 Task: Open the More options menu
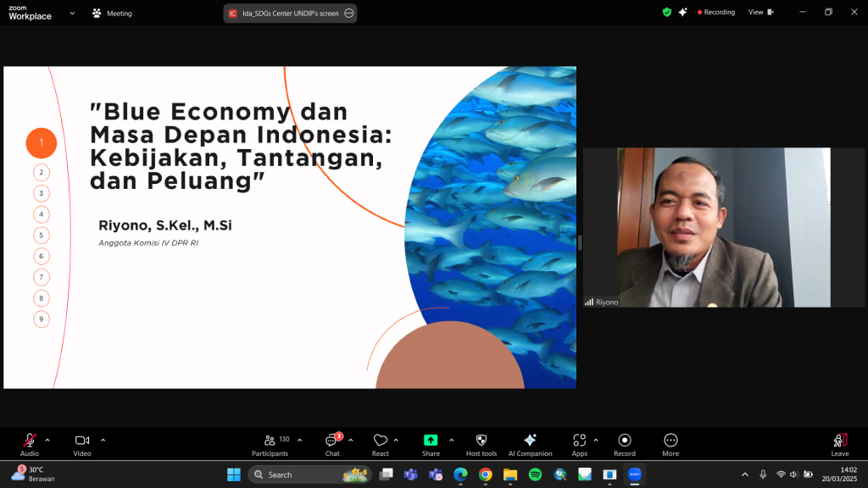coord(670,441)
